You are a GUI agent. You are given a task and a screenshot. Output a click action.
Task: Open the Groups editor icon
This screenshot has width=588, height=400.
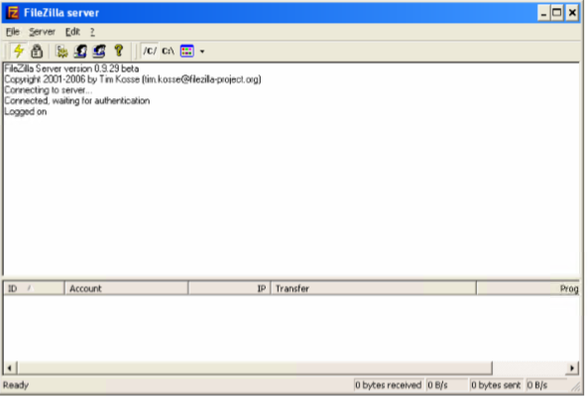99,51
